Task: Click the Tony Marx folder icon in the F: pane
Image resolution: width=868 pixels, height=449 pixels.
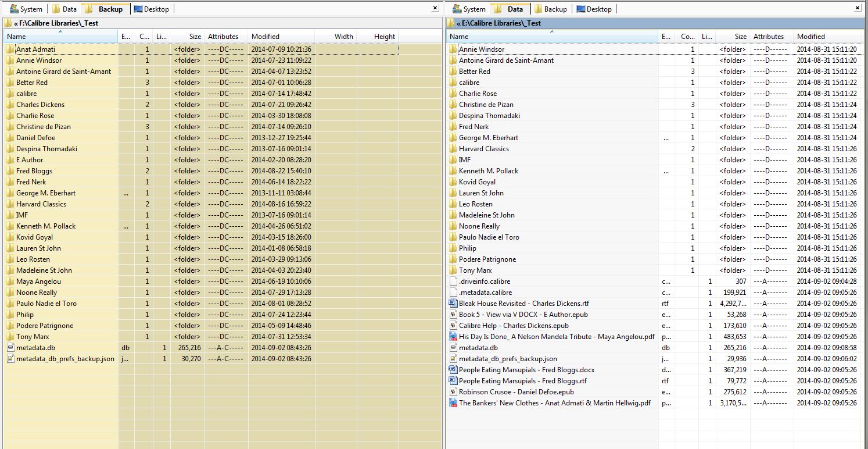Action: coord(10,337)
